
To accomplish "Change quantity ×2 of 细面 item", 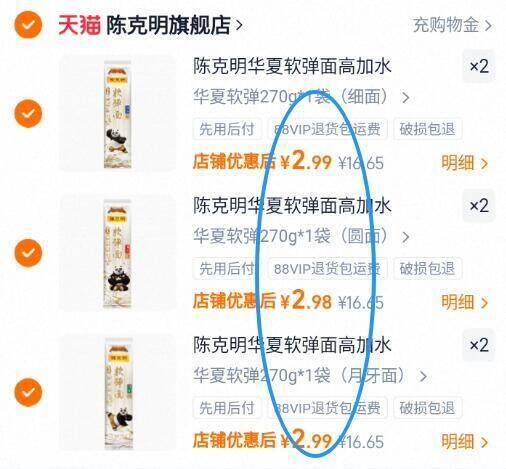I will tap(479, 66).
